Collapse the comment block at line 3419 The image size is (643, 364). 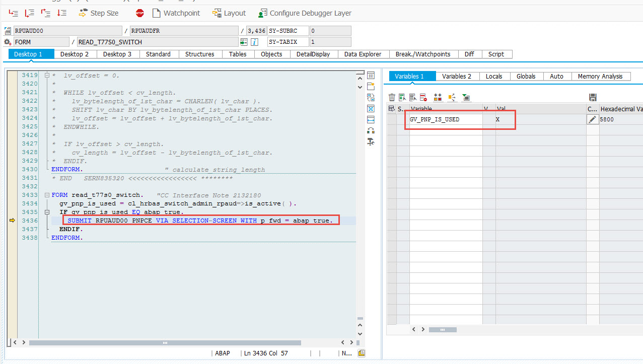coord(47,76)
